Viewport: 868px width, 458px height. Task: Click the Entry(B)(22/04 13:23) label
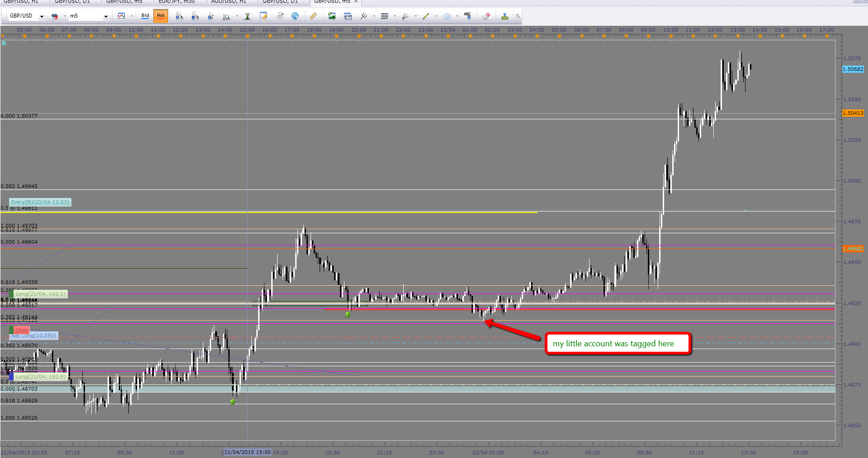pos(40,202)
